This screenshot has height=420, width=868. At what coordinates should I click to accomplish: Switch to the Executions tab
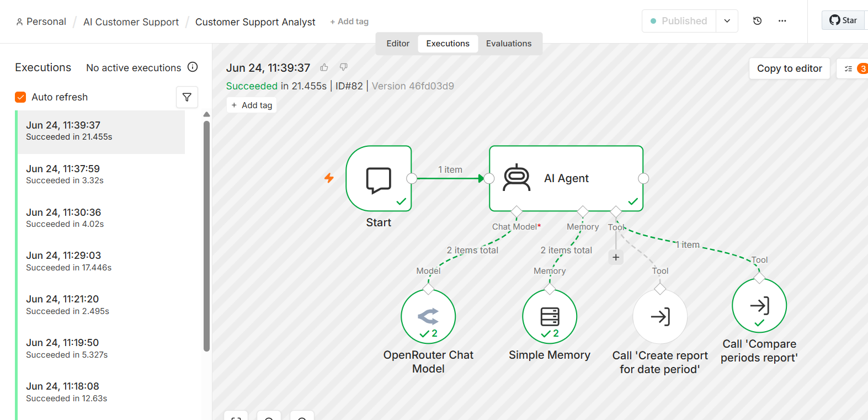(x=448, y=44)
